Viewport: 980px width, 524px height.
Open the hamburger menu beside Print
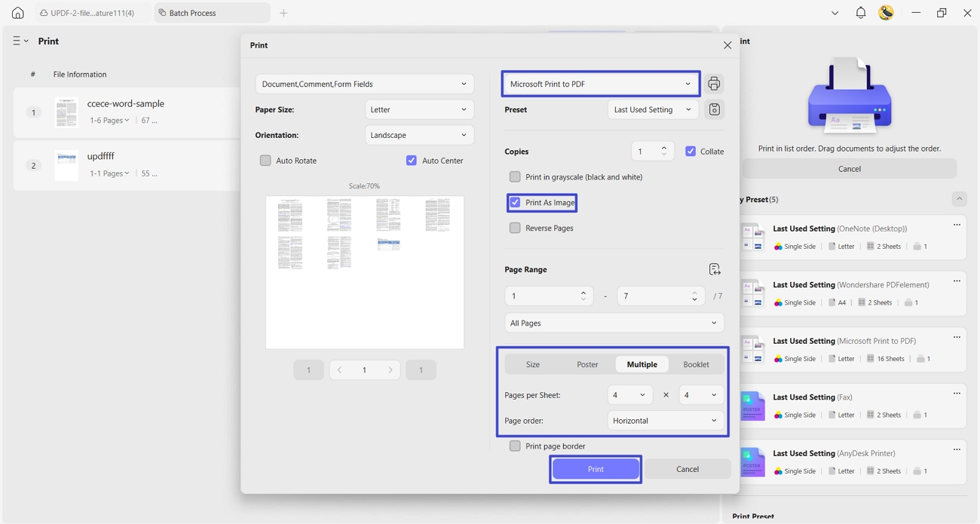coord(20,41)
